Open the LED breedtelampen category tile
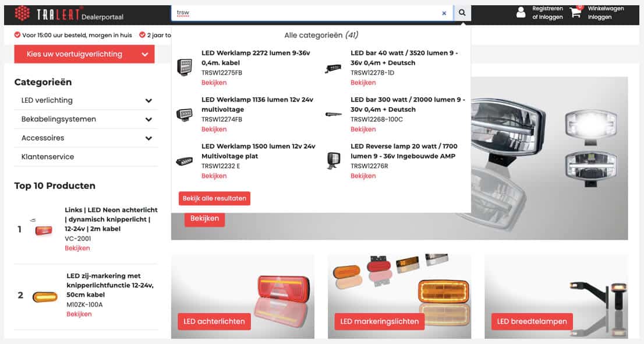The width and height of the screenshot is (644, 344). click(556, 297)
